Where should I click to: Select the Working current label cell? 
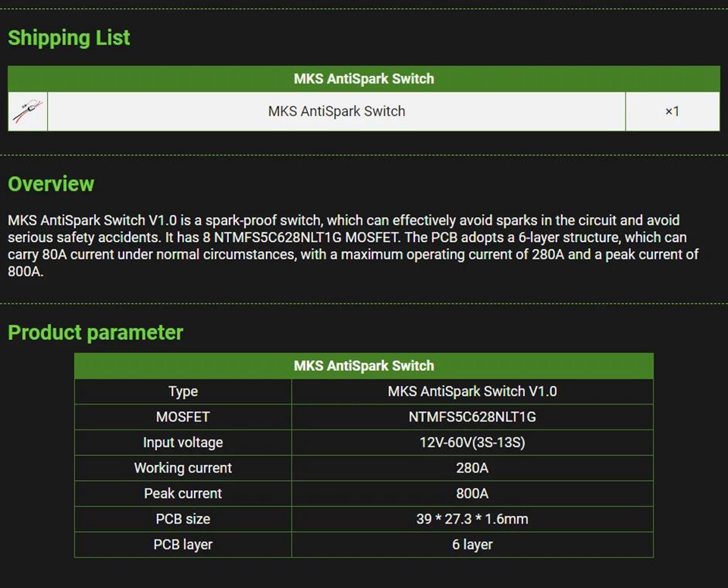click(x=183, y=468)
